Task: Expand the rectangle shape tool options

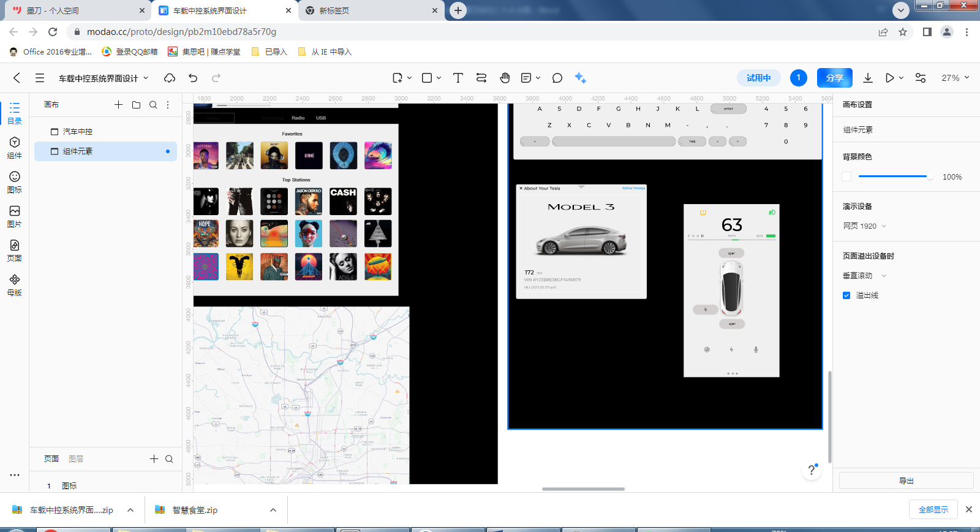Action: pos(439,78)
